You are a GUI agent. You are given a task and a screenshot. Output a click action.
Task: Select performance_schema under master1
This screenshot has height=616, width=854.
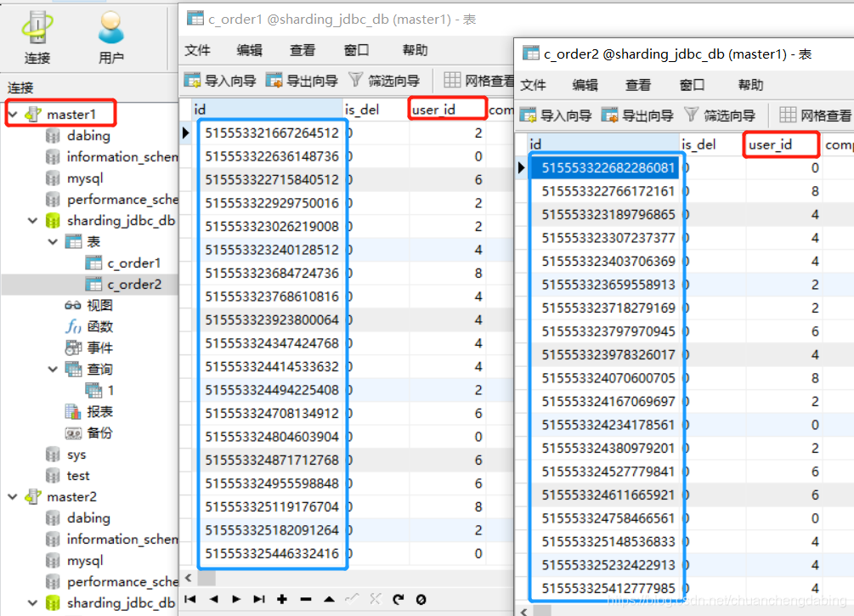(x=122, y=200)
